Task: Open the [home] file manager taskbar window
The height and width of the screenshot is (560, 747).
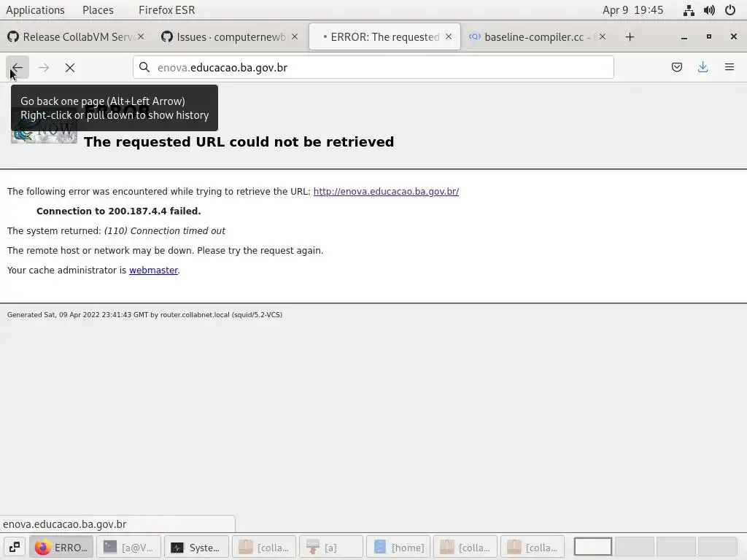Action: 398,547
